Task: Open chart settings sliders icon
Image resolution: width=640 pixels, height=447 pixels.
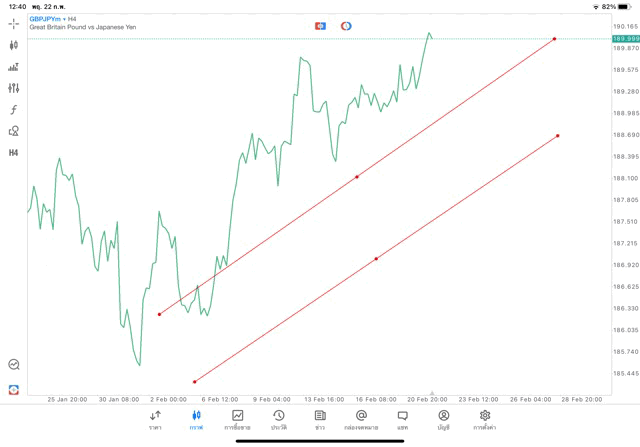Action: 14,88
